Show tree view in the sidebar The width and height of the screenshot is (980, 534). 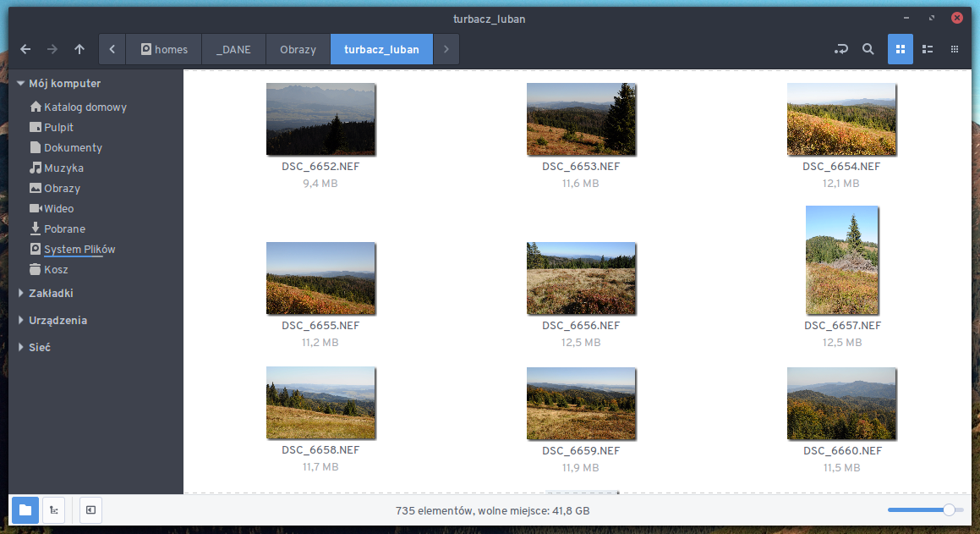pos(54,510)
